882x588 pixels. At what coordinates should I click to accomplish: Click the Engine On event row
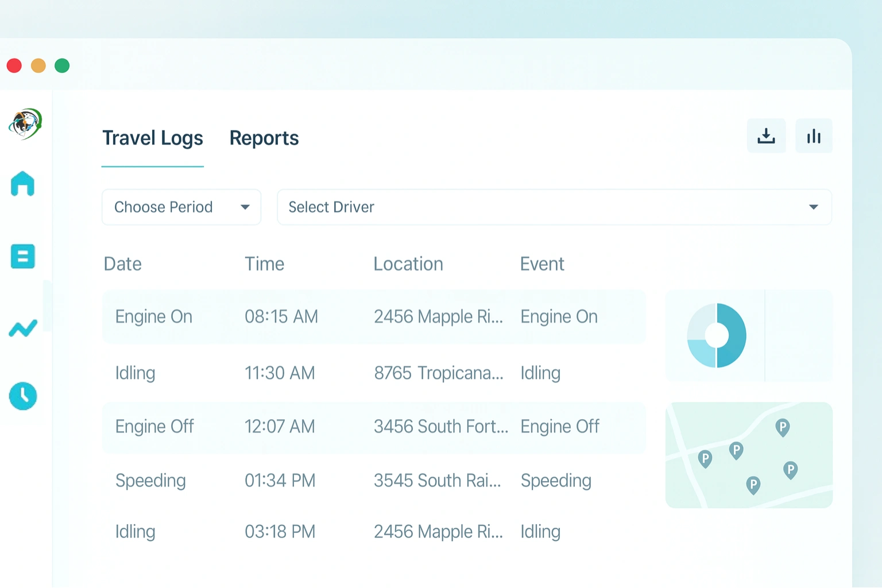(373, 316)
